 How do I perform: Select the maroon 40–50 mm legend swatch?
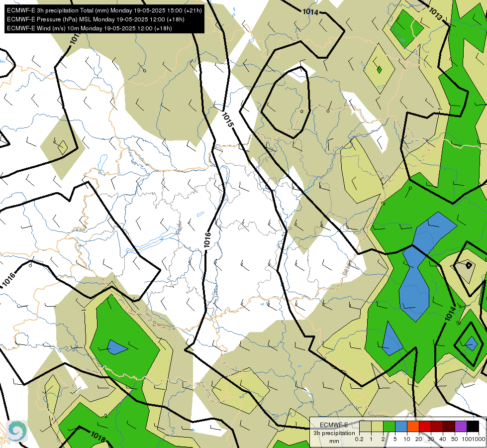tap(449, 426)
